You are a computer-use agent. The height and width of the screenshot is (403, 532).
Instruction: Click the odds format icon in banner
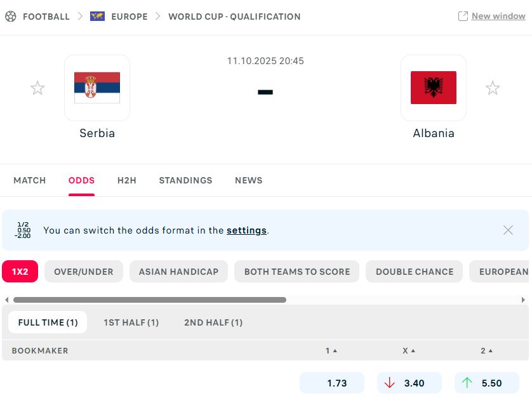[x=23, y=230]
